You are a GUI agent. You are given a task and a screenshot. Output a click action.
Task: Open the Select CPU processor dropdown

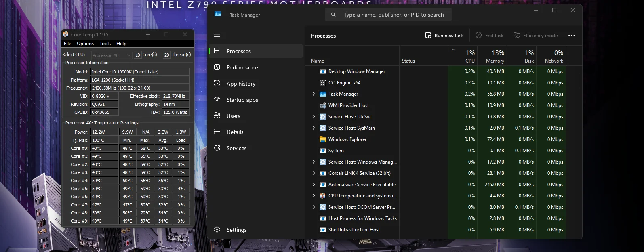(112, 55)
